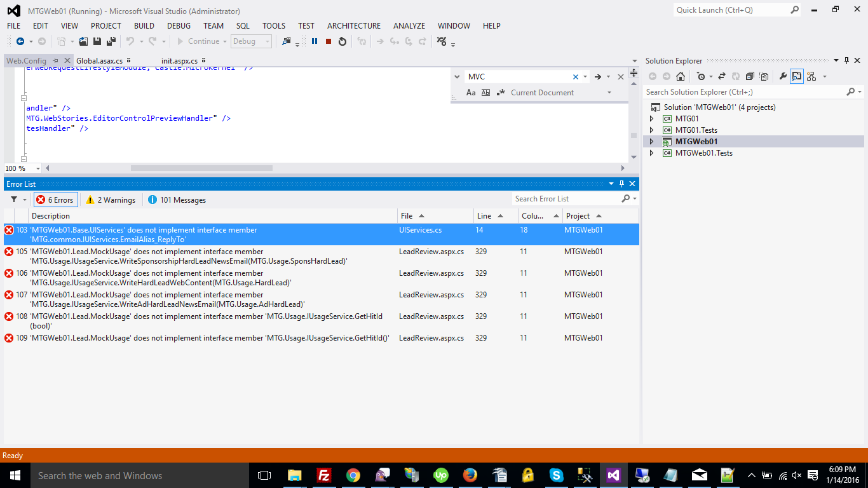Screen dimensions: 868x488
Task: Click the IntelliTrace icon on the debug toolbar
Action: [x=442, y=41]
